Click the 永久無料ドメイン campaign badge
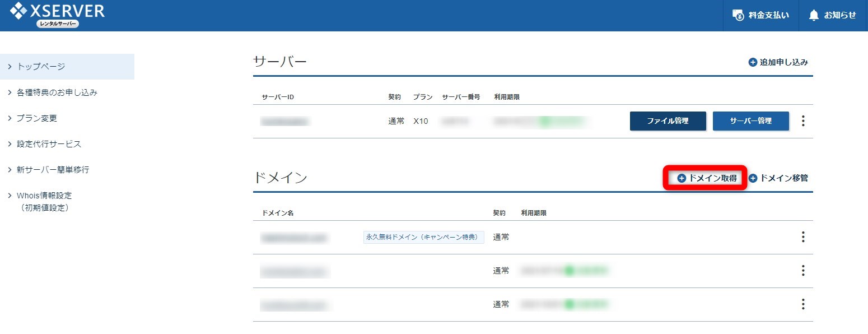 click(x=423, y=237)
